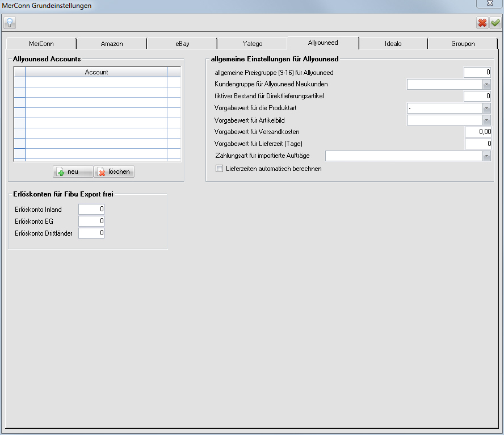Screen dimensions: 504x435
Task: Enable Lieferzeiten automatisch berechnen checkbox
Action: click(219, 169)
